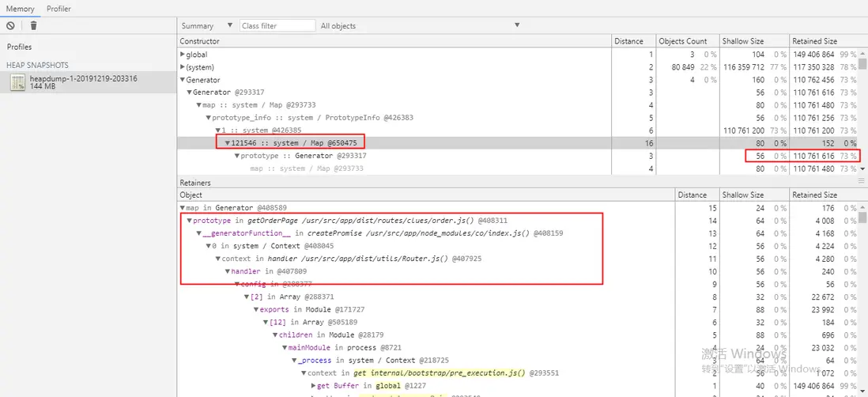Select prototype in getOrderPage retainer row
The image size is (868, 397).
[349, 221]
